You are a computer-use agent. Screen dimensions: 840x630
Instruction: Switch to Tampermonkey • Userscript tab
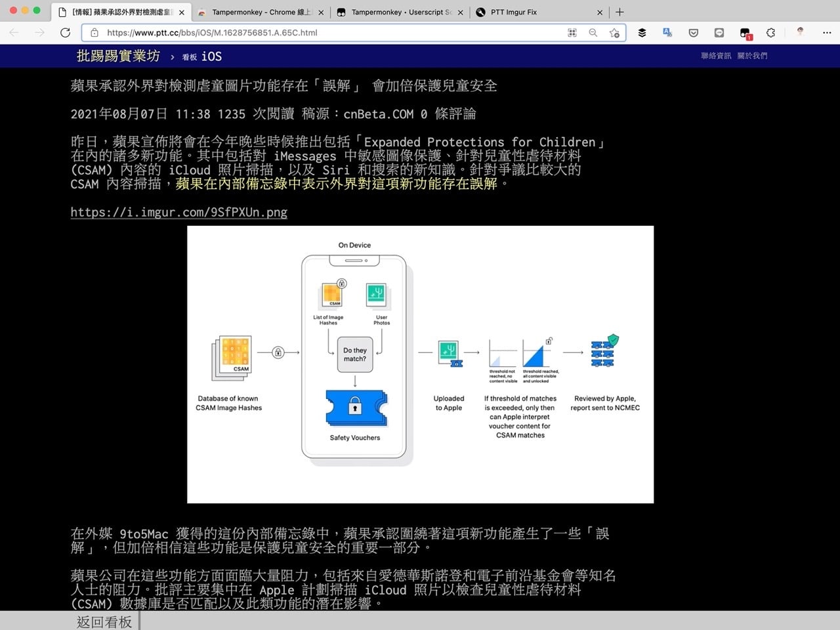coord(399,12)
